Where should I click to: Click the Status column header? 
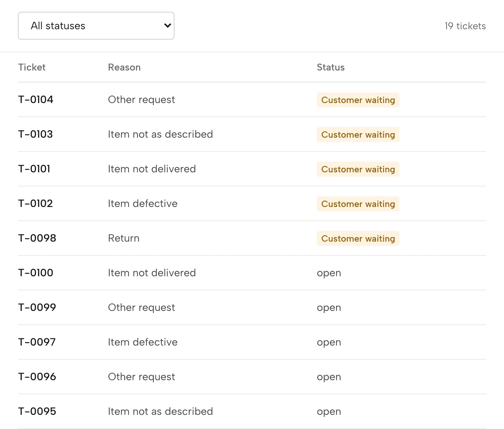(331, 67)
